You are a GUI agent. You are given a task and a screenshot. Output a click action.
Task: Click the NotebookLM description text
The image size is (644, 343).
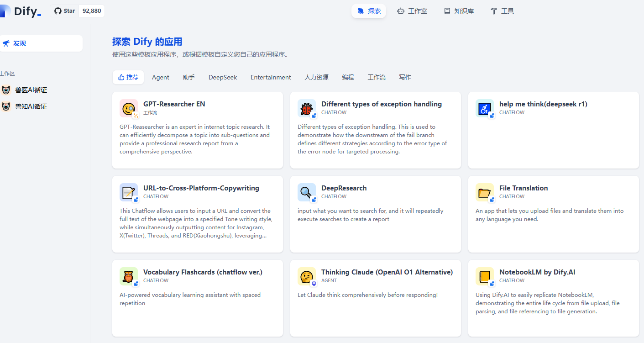[548, 303]
